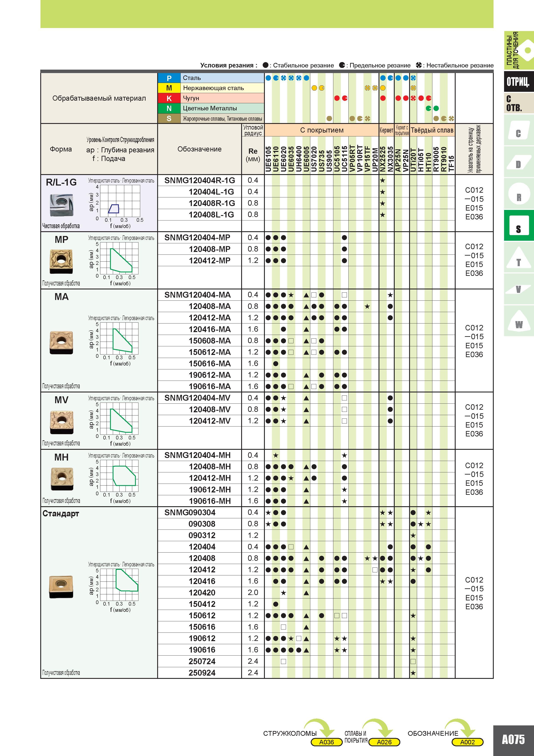Follow the A002 page link
Image resolution: width=534 pixels, height=756 pixels.
click(x=467, y=742)
